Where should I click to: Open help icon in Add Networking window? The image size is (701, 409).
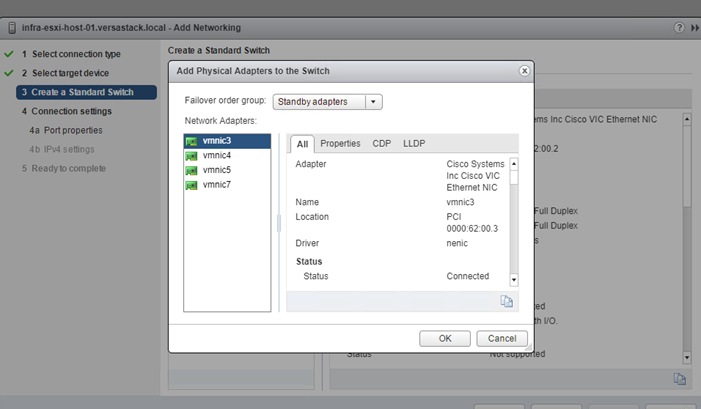coord(679,28)
